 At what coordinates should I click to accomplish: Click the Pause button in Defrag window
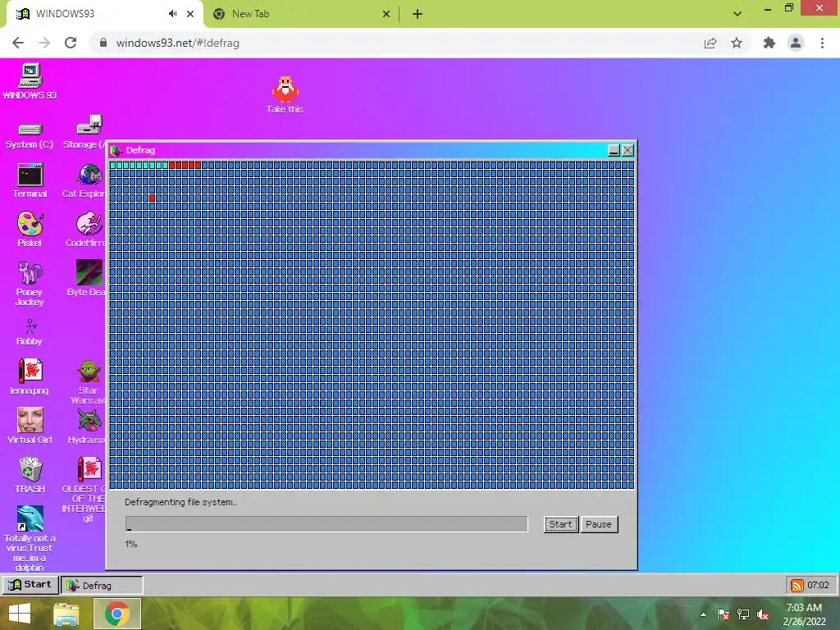pyautogui.click(x=598, y=524)
